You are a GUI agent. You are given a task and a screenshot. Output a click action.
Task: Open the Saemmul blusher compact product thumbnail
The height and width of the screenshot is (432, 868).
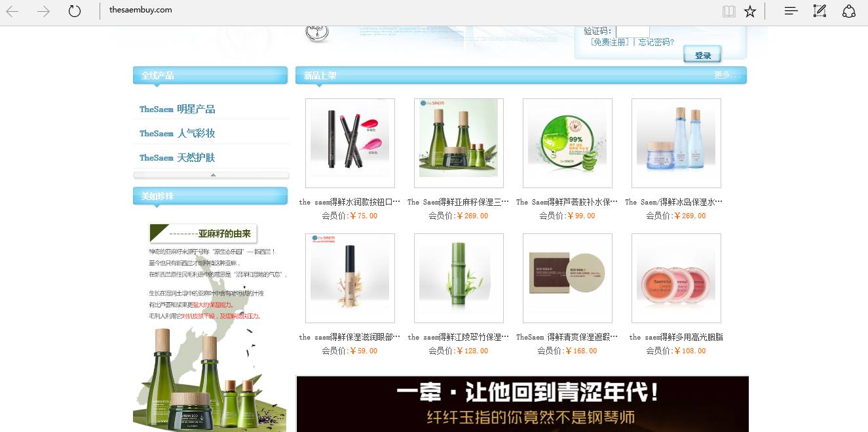tap(676, 278)
